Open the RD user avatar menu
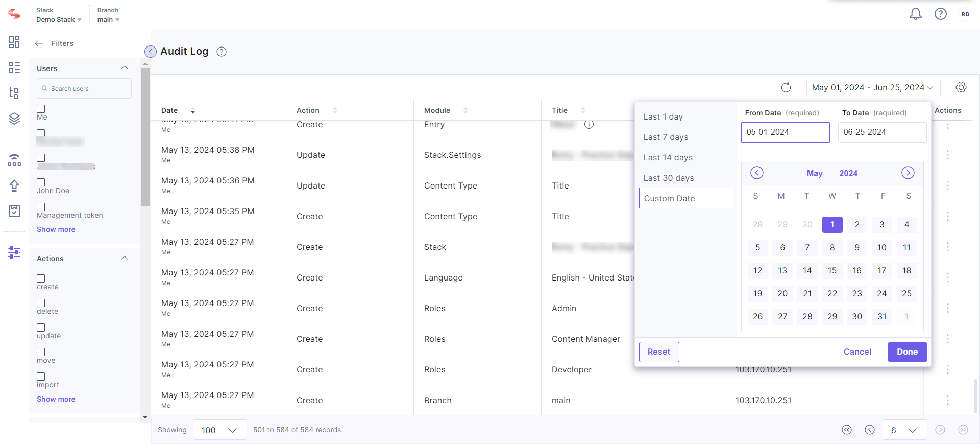The image size is (980, 444). point(965,14)
